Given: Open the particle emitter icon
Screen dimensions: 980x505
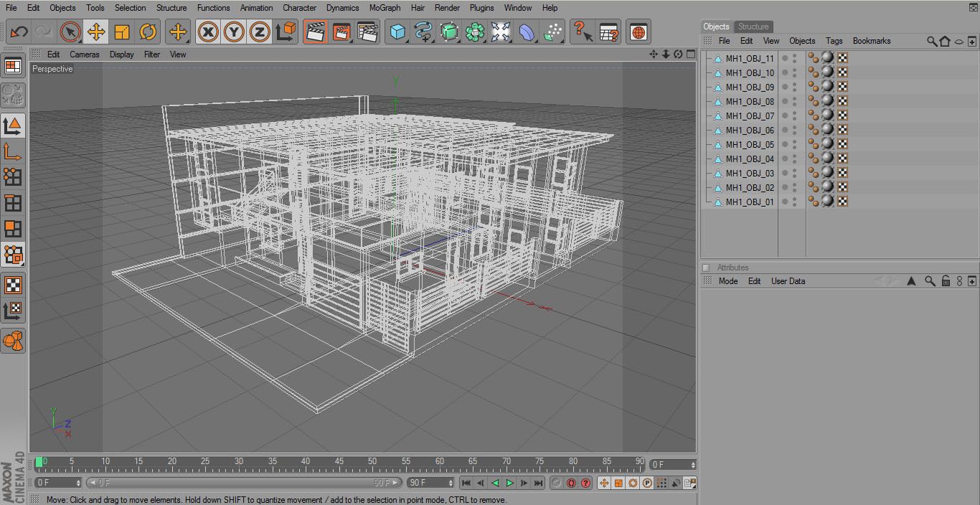Looking at the screenshot, I should (552, 32).
